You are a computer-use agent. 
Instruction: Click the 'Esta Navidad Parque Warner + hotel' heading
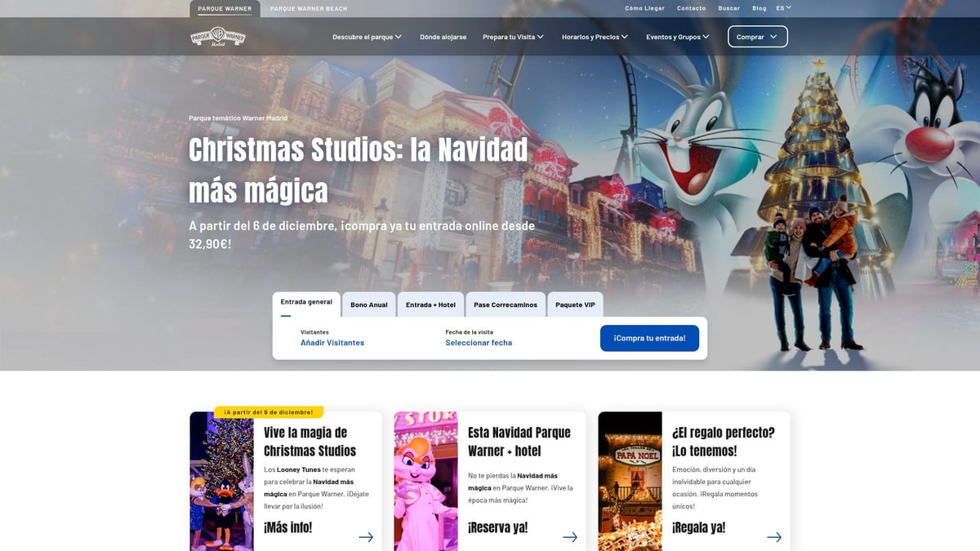click(519, 442)
